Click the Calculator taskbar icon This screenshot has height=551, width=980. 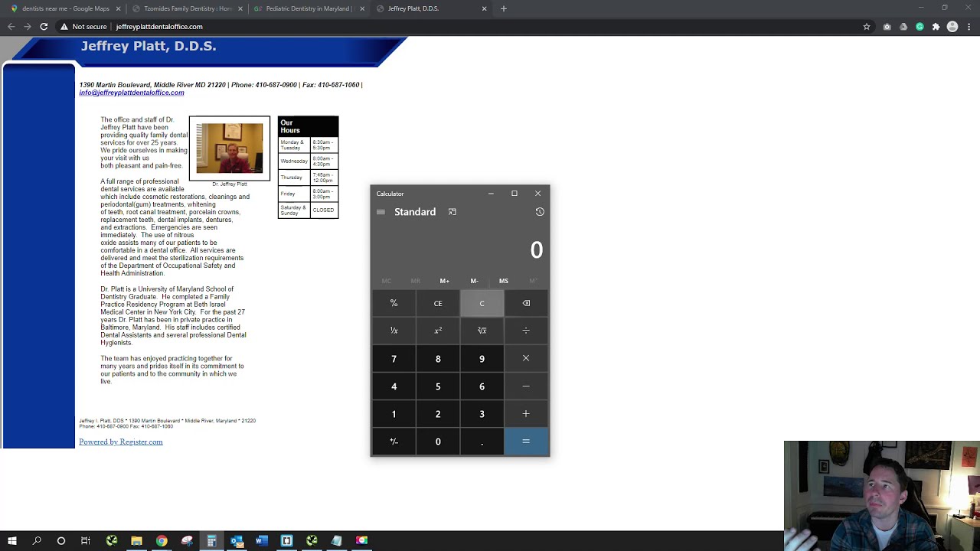tap(211, 541)
